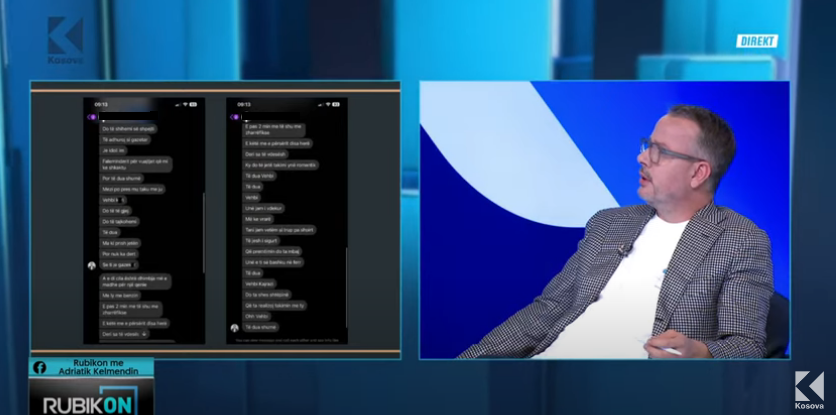This screenshot has height=415, width=836.
Task: Select message "Je idoli im"
Action: (113, 150)
